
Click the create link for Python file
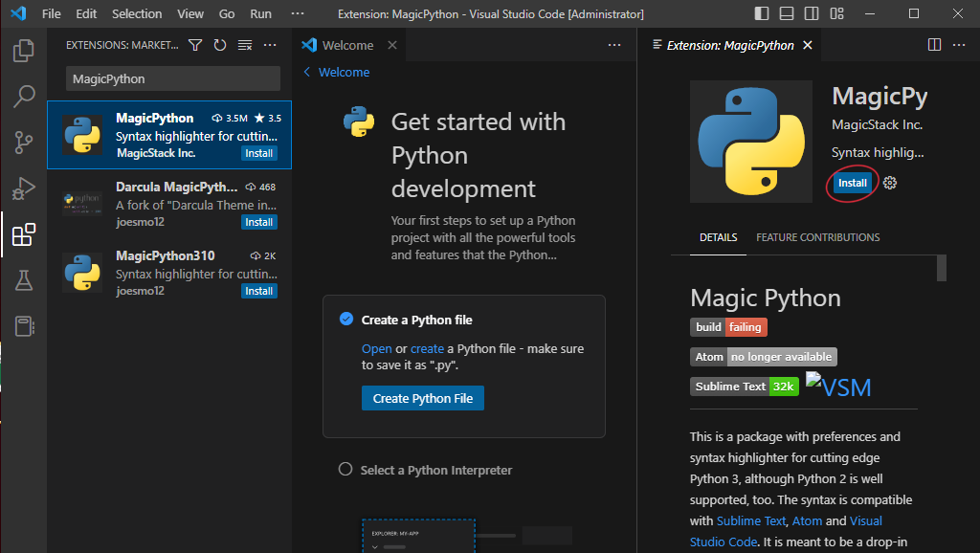click(x=428, y=348)
